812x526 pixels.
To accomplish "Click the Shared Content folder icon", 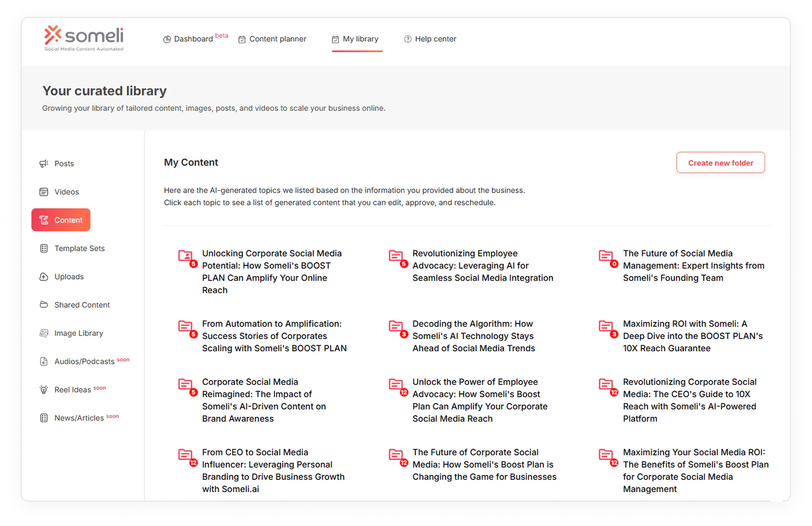I will click(x=44, y=305).
